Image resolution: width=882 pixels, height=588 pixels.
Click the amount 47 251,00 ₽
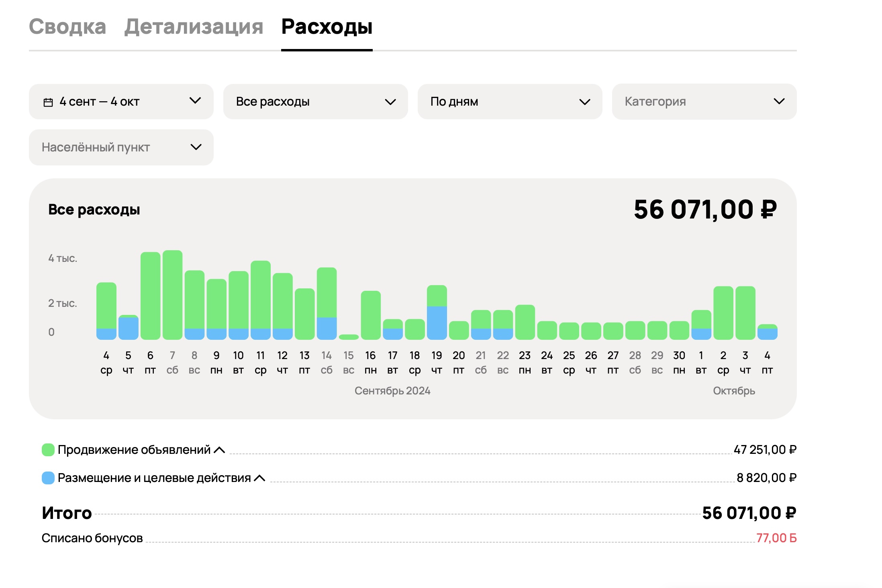coord(765,450)
